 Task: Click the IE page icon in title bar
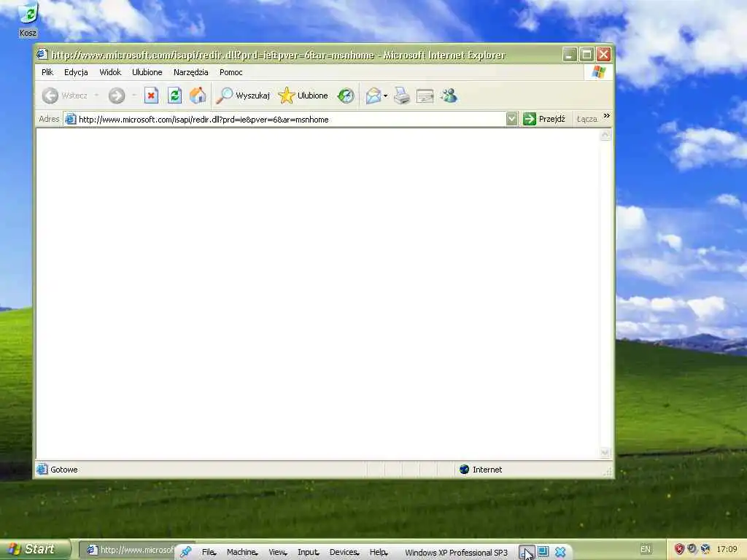click(42, 54)
